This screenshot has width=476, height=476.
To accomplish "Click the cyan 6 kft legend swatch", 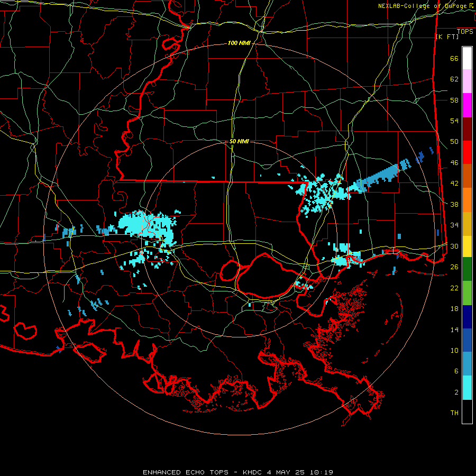I will [467, 388].
